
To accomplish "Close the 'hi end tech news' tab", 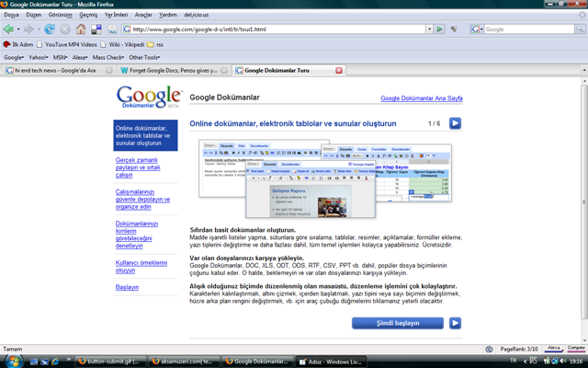I will 109,70.
